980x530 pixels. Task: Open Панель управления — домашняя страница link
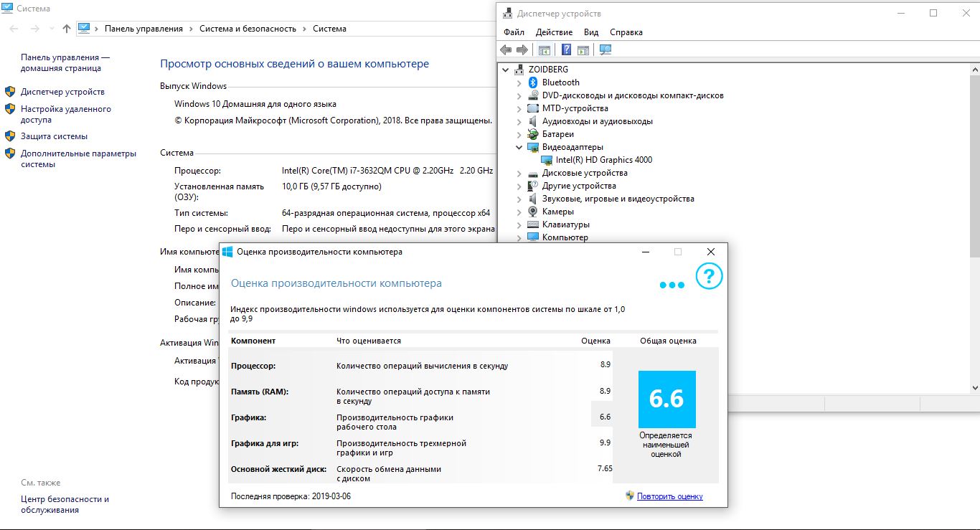(x=65, y=63)
